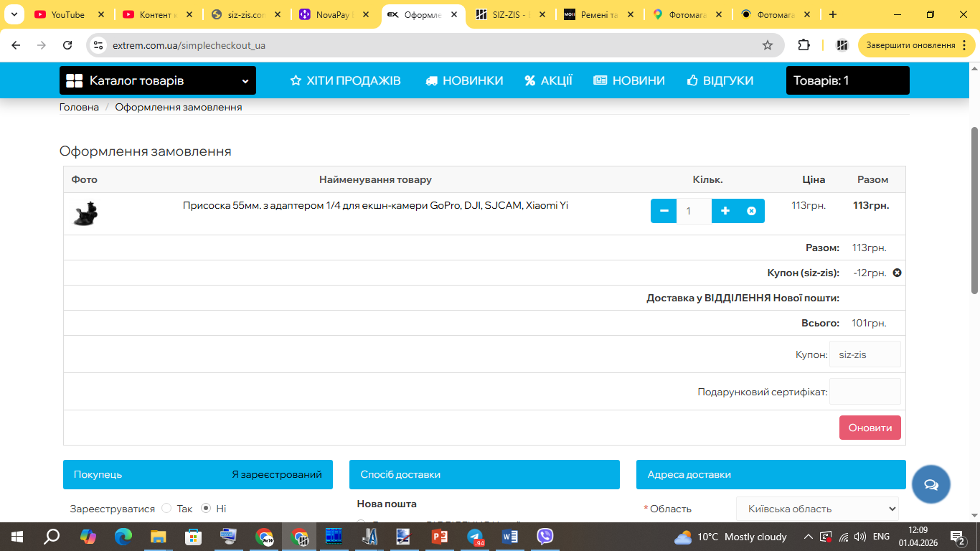Click the gift certificate input field
Screen dimensions: 980x551
tap(864, 392)
